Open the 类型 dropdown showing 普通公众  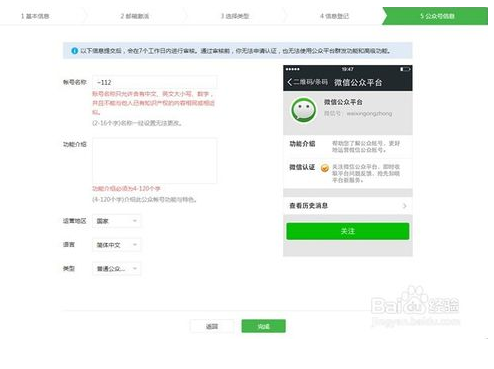(116, 269)
